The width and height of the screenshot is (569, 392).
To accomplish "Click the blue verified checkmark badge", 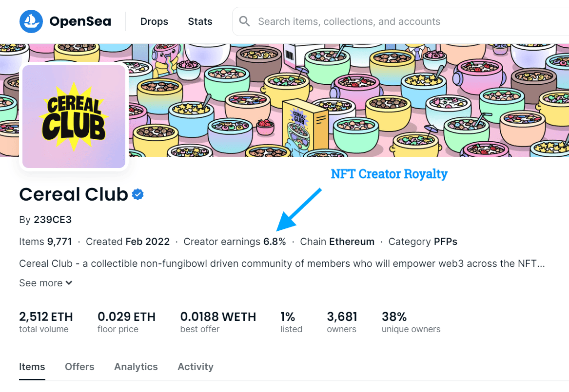I will point(138,195).
